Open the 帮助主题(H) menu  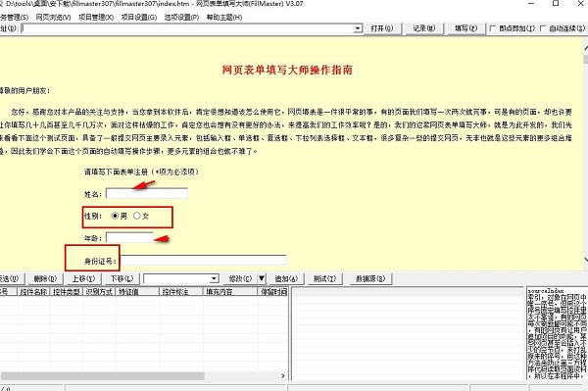[224, 18]
